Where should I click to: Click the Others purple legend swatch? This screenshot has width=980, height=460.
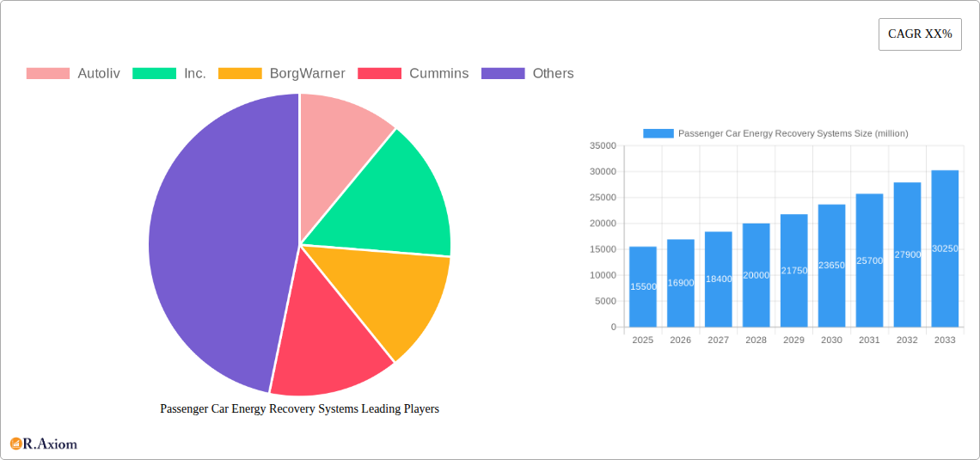tap(503, 74)
